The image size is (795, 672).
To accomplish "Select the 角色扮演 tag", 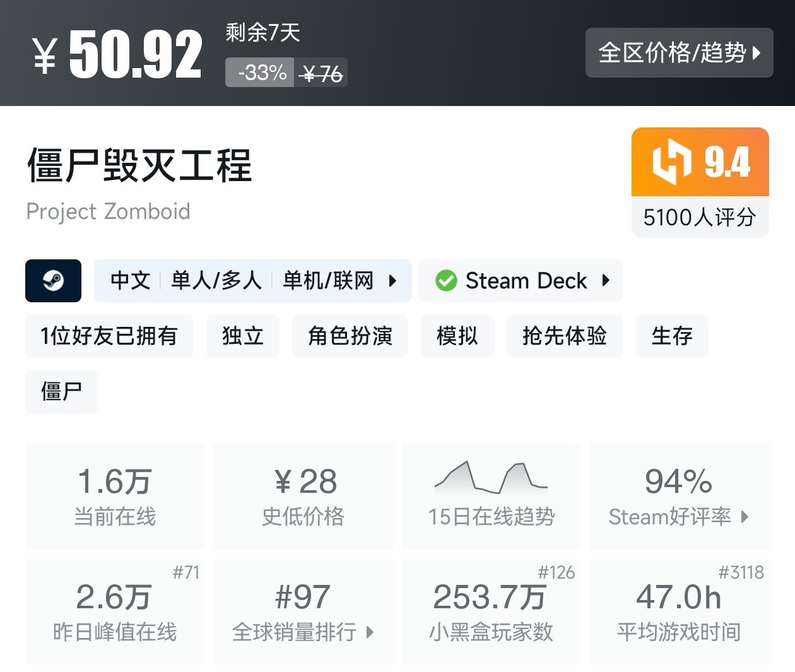I will 350,336.
